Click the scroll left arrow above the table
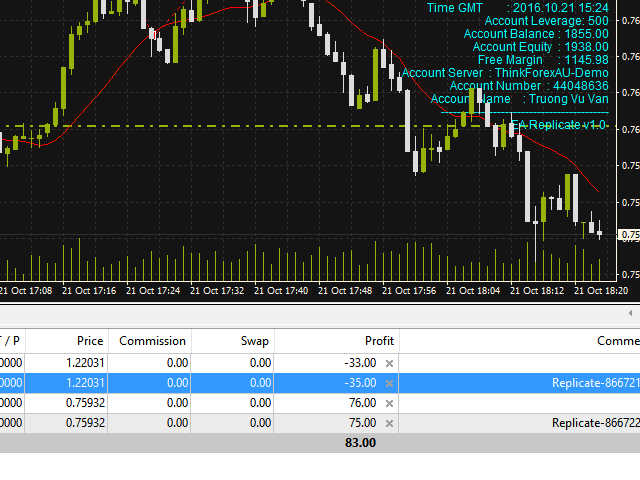Image resolution: width=640 pixels, height=480 pixels. coord(631,313)
